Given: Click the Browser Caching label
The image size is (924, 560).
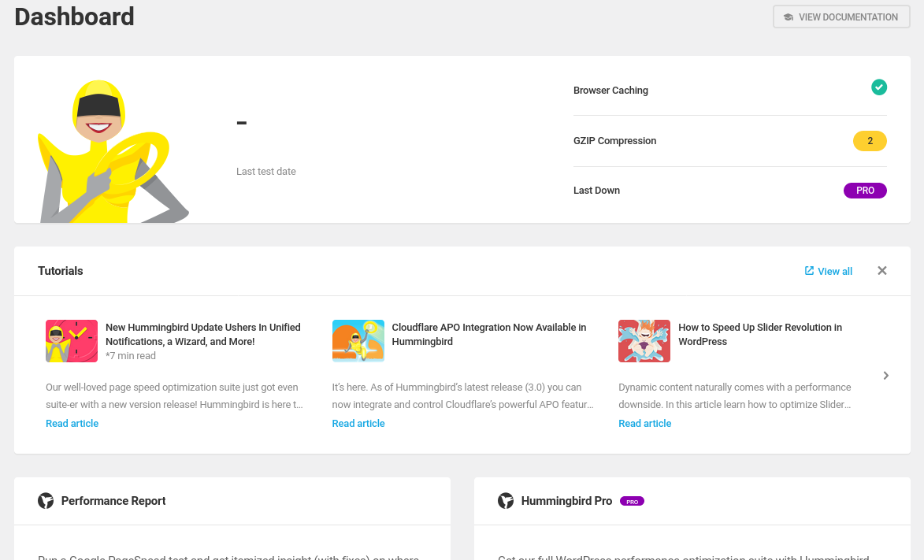Looking at the screenshot, I should pyautogui.click(x=610, y=91).
